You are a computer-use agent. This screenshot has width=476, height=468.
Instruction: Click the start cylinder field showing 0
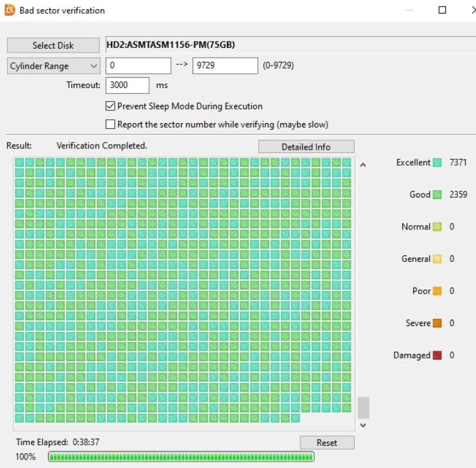[138, 65]
